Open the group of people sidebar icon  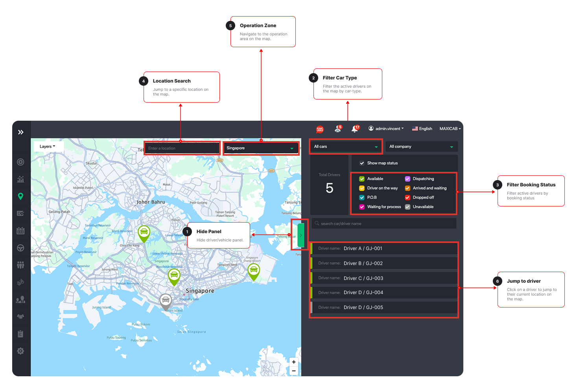coord(21,265)
